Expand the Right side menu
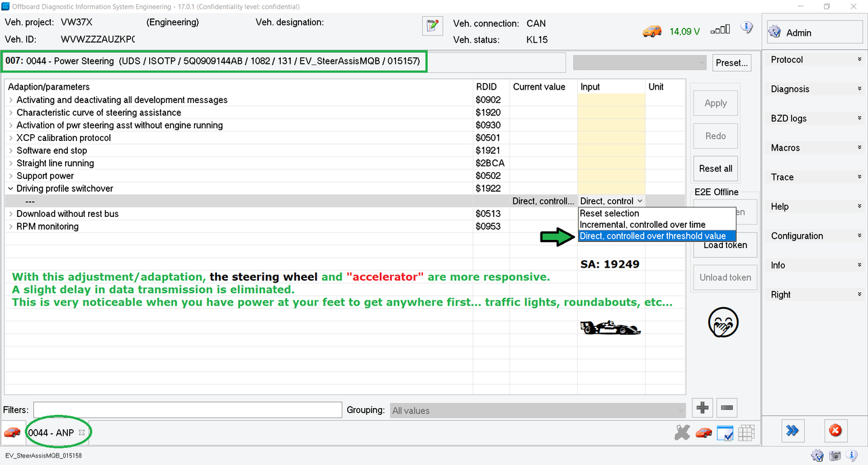The height and width of the screenshot is (465, 868). pos(815,295)
